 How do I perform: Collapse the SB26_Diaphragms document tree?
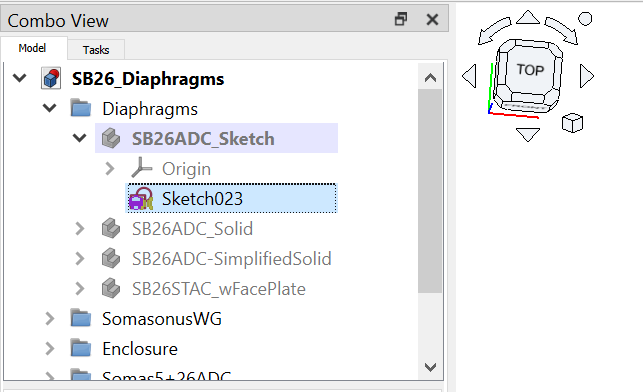(x=19, y=78)
